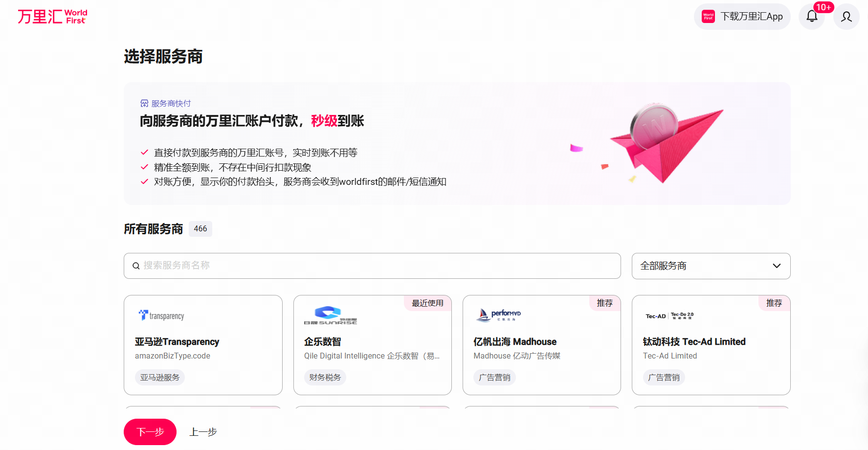Viewport: 868px width, 450px height.
Task: Open the user account profile icon
Action: click(846, 17)
